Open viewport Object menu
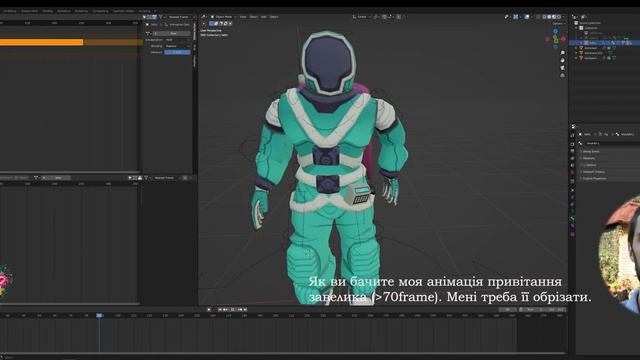 (x=274, y=17)
